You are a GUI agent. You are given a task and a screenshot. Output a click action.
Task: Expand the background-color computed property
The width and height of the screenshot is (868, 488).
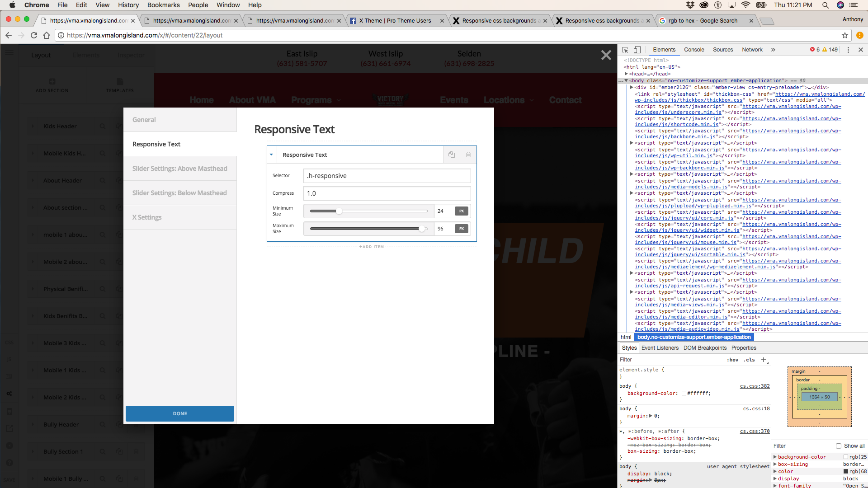coord(775,457)
